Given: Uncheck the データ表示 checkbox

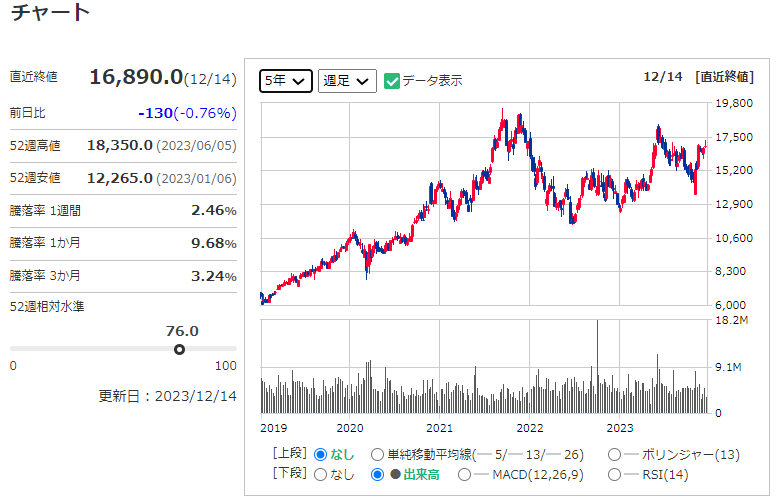Looking at the screenshot, I should 392,81.
